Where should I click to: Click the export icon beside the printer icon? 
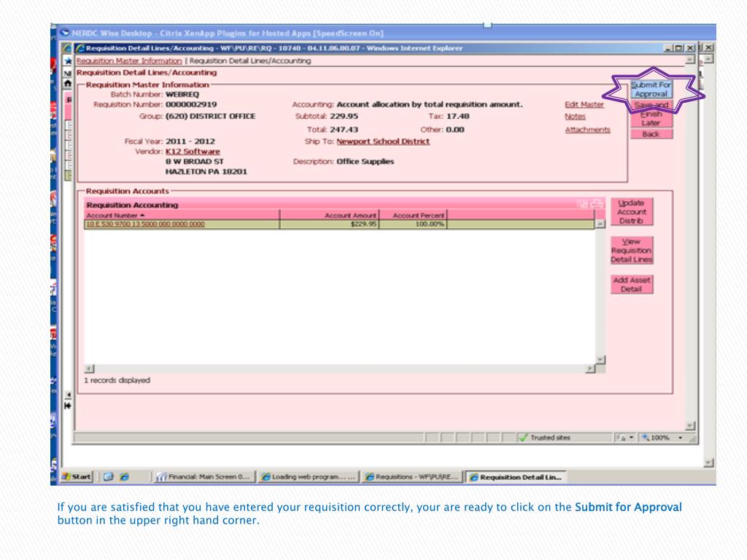[584, 205]
